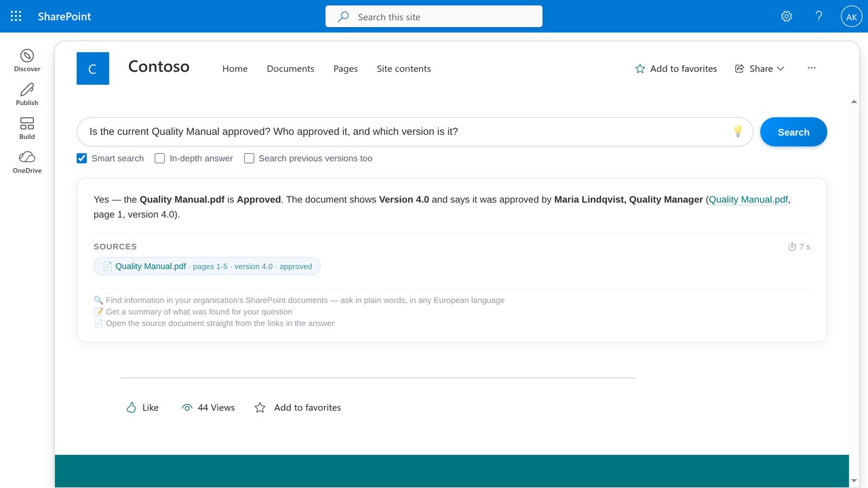
Task: Click the 44 Views eye icon
Action: (x=187, y=407)
